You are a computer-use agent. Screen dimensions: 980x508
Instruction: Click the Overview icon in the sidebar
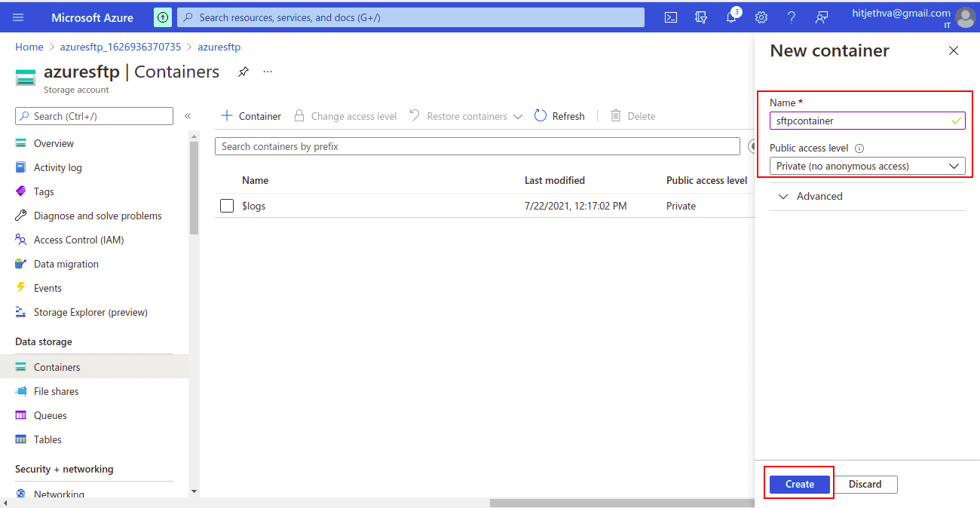point(21,143)
